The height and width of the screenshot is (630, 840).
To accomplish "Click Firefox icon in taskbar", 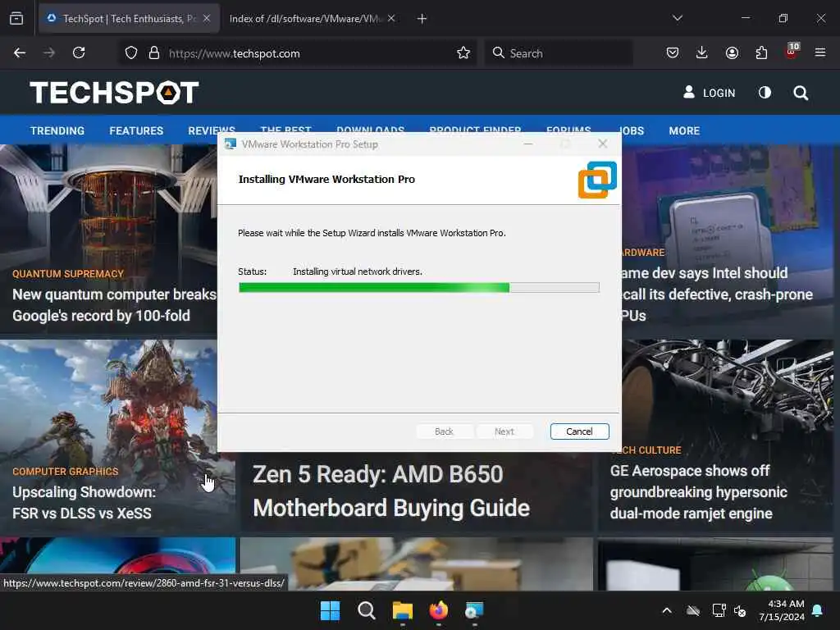I will click(439, 610).
